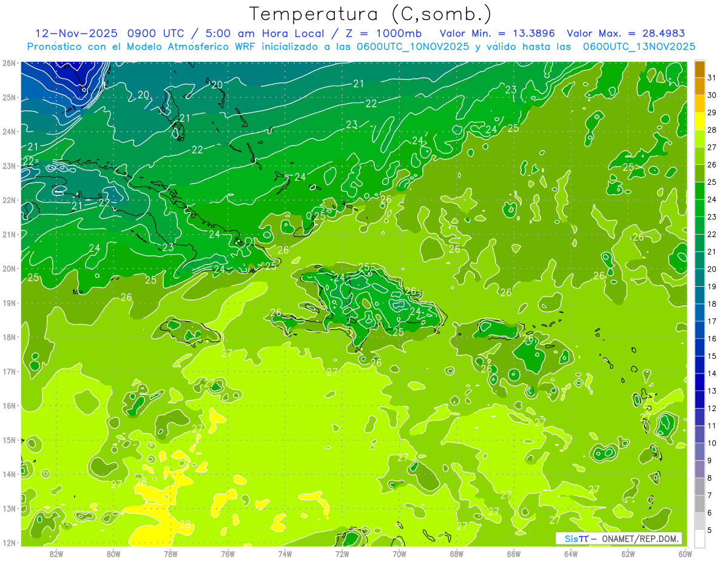Click the '22N' latitude axis label
The width and height of the screenshot is (728, 562).
point(9,200)
